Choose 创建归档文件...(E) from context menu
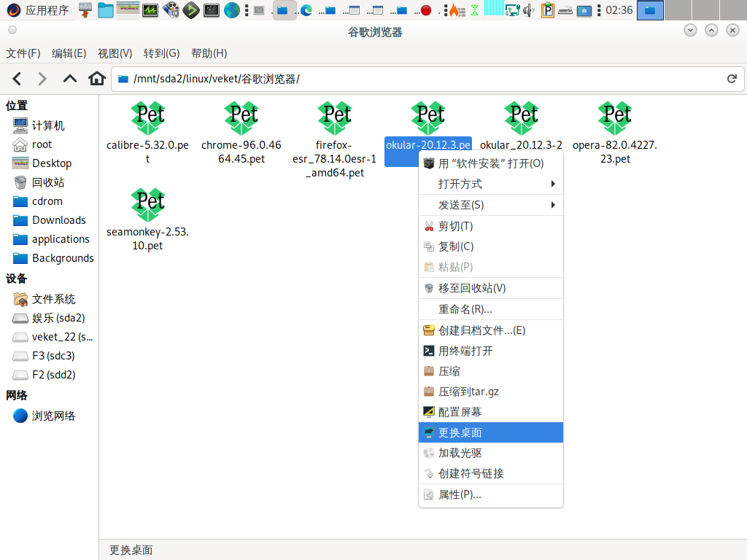Screen dimensions: 747x560 click(491, 330)
